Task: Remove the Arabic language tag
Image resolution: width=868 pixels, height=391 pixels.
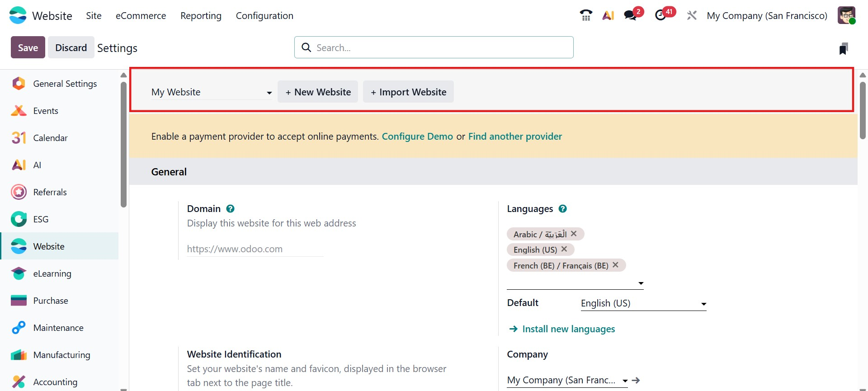Action: click(x=574, y=234)
